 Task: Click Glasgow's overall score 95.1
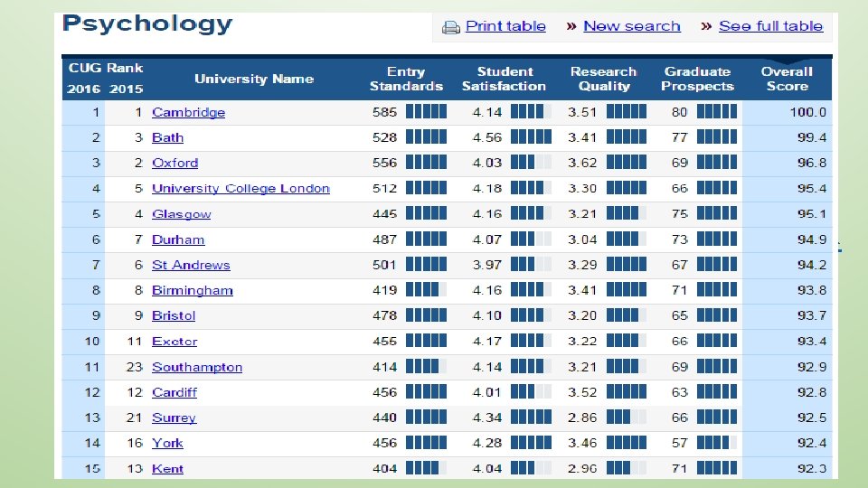coord(812,214)
